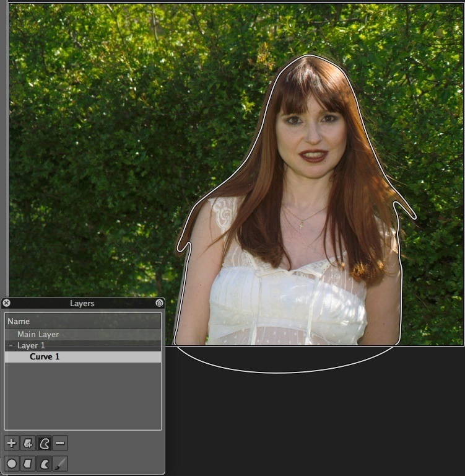Click the home icon in Layers panel
465x476 pixels.
tap(159, 303)
